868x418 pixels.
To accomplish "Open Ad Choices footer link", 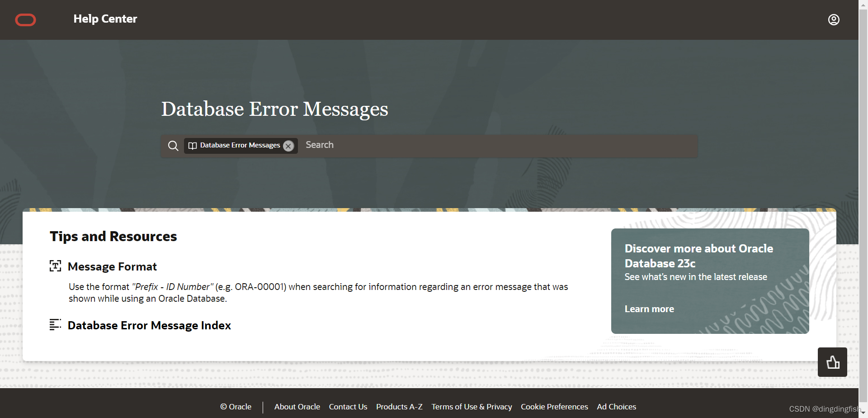I will [616, 407].
